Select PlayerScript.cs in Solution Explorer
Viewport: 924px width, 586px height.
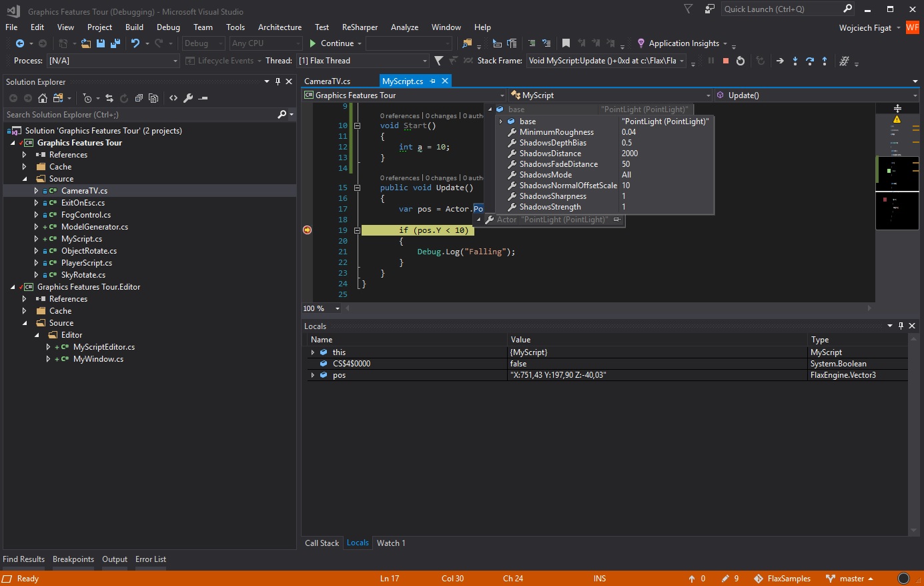pos(86,263)
